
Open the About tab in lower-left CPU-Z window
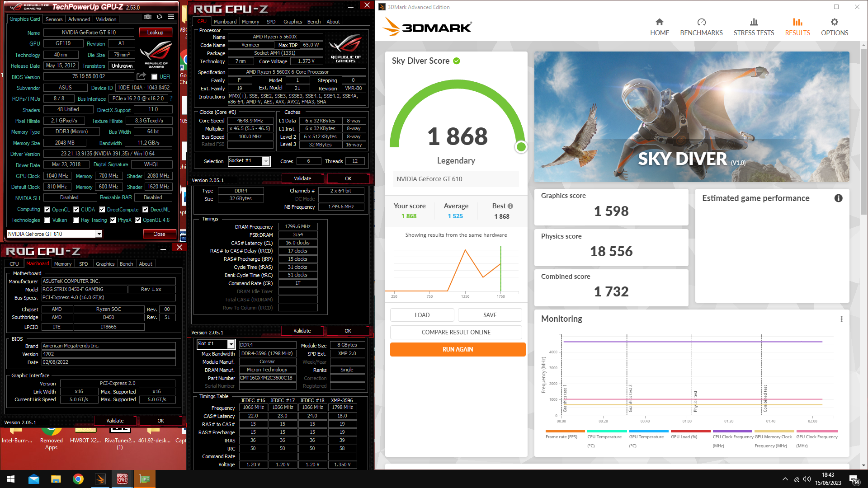tap(146, 264)
